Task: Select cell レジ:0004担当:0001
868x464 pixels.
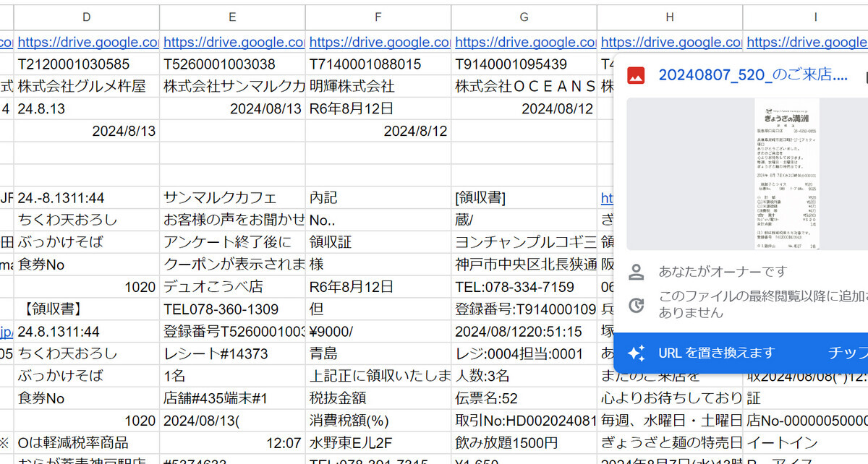Action: click(x=524, y=354)
